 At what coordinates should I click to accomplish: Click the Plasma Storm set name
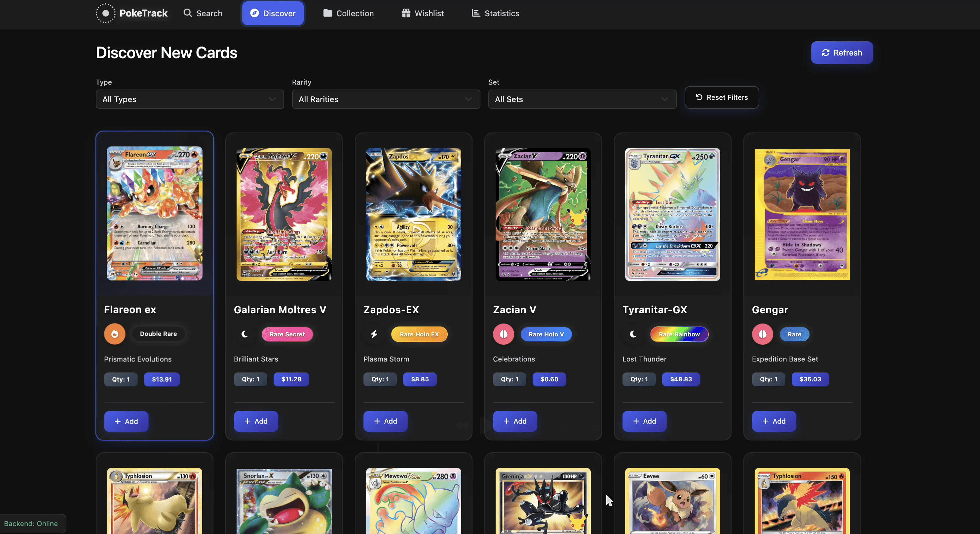pyautogui.click(x=386, y=359)
